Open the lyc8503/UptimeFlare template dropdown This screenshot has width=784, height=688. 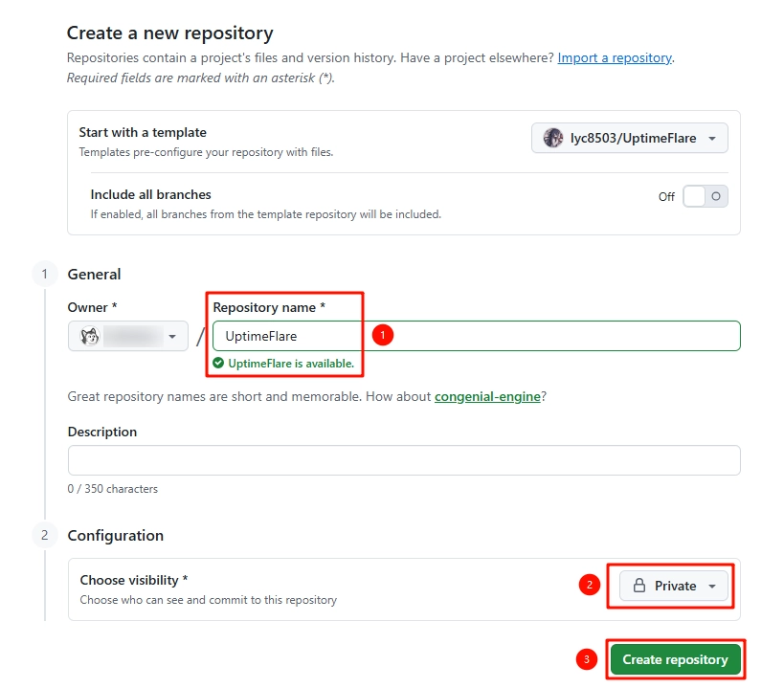click(630, 138)
